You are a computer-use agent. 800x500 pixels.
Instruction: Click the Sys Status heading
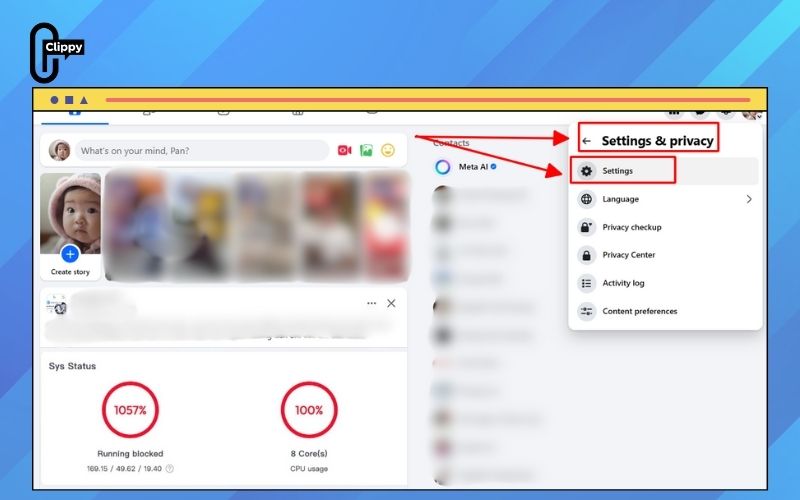coord(72,366)
